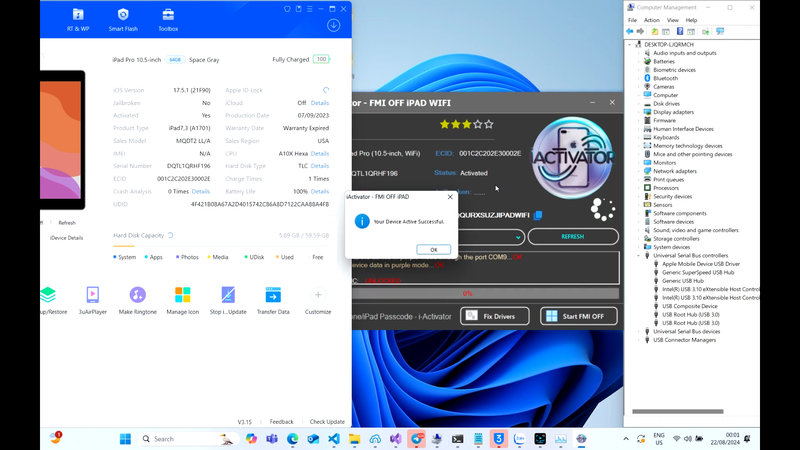Open Battery Life Details link
The width and height of the screenshot is (800, 450).
coord(320,192)
